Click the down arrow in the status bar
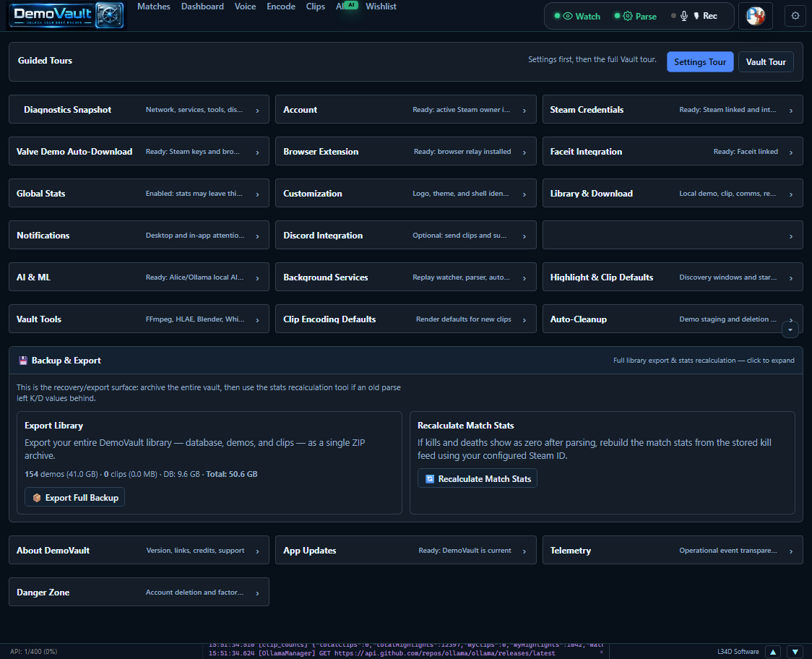812x659 pixels. point(795,652)
